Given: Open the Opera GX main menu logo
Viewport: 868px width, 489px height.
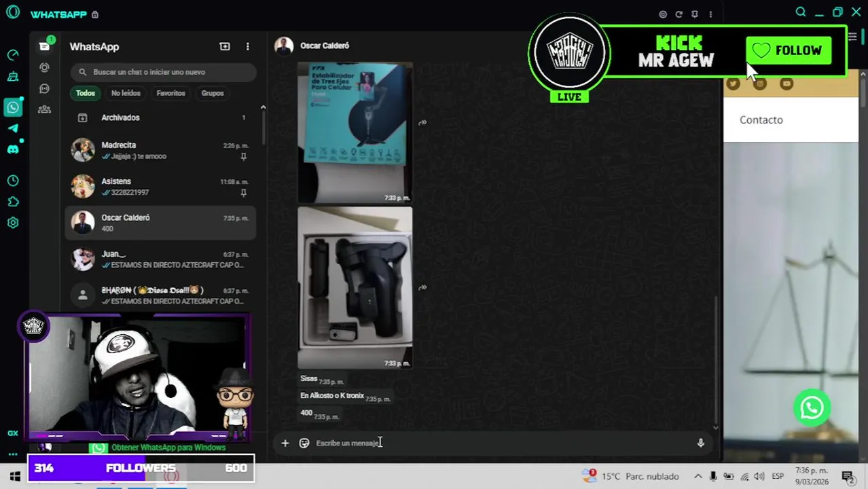Looking at the screenshot, I should tap(12, 12).
